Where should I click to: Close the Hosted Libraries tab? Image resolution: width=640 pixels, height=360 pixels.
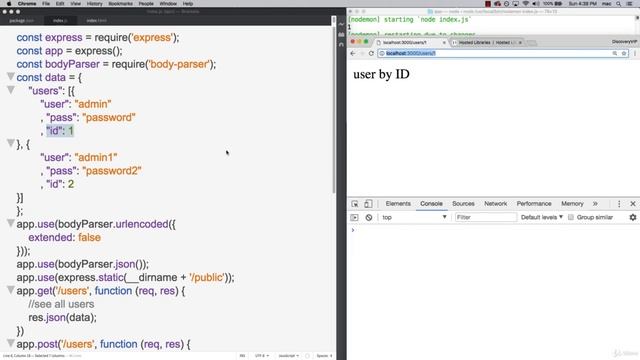pos(520,42)
